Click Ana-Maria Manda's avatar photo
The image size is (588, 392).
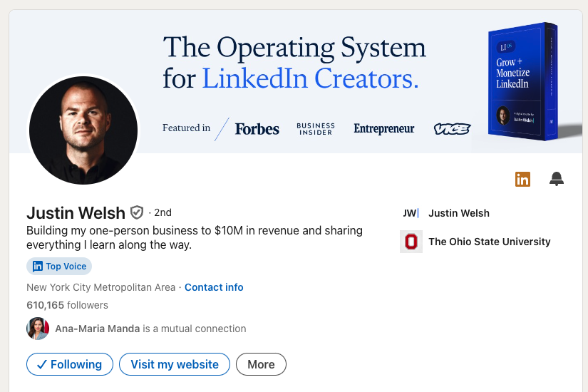point(38,329)
